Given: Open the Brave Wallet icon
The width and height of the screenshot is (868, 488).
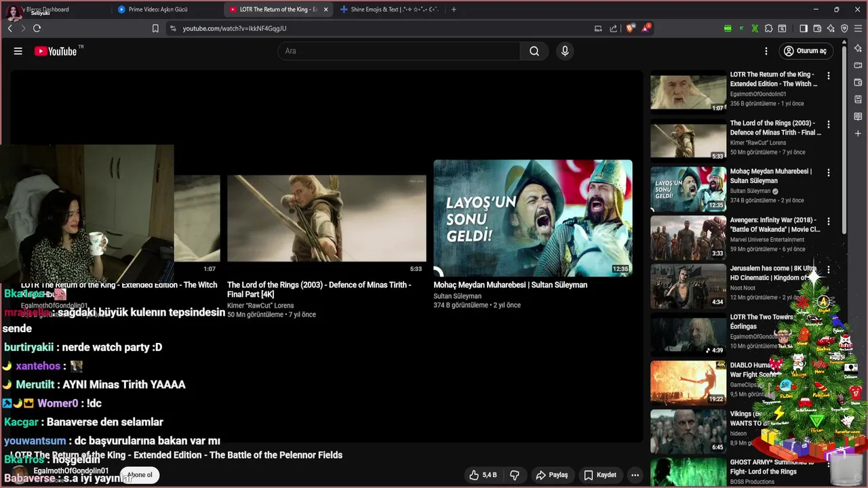Looking at the screenshot, I should [x=817, y=28].
